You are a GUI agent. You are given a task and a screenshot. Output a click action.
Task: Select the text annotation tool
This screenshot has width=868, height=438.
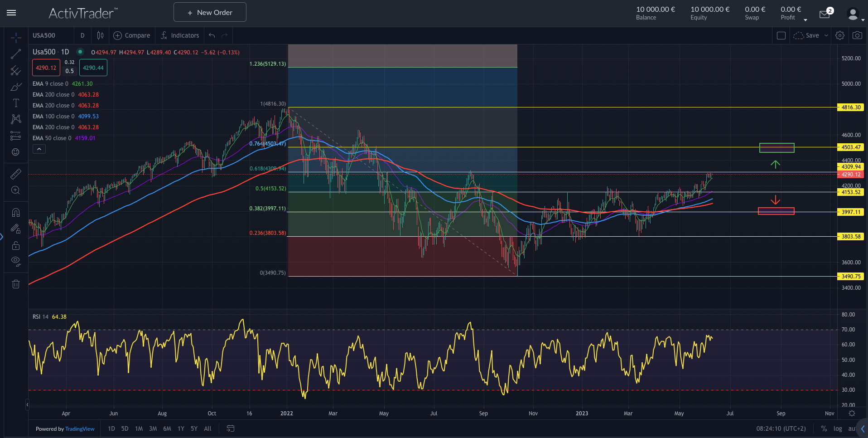click(16, 103)
